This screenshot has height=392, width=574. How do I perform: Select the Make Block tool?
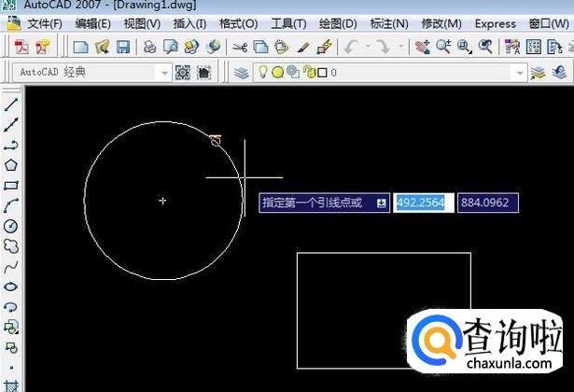pos(11,347)
